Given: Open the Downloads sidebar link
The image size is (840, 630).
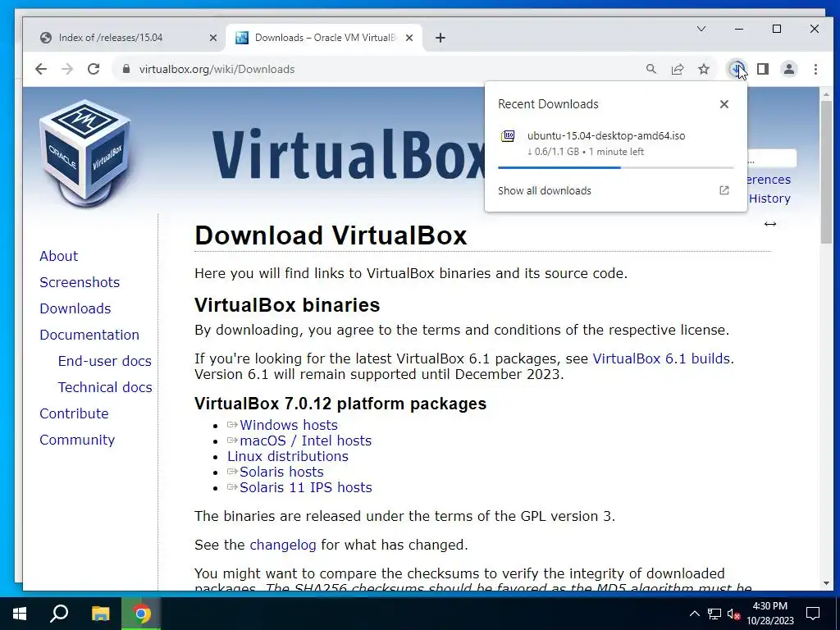Looking at the screenshot, I should 75,308.
